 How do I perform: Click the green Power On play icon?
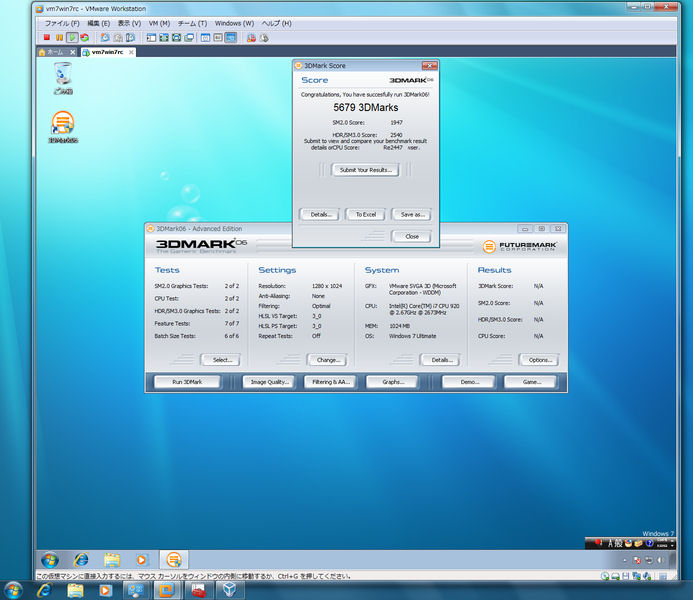72,38
